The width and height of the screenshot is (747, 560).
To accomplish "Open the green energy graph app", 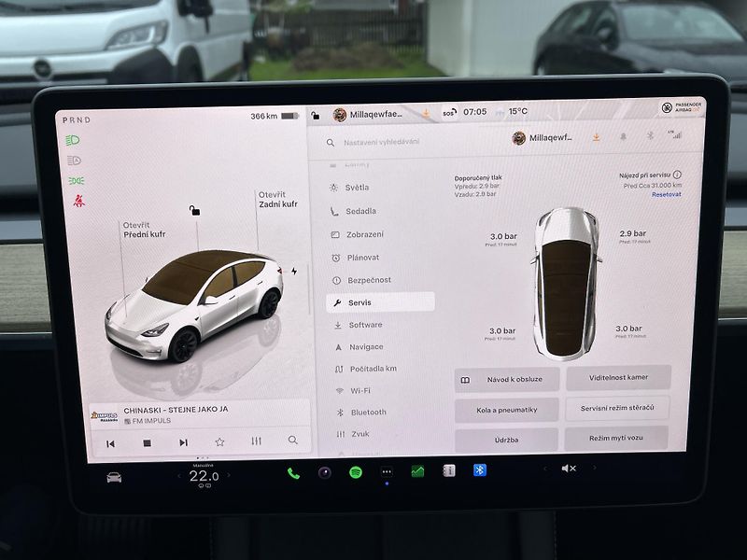I will 417,471.
